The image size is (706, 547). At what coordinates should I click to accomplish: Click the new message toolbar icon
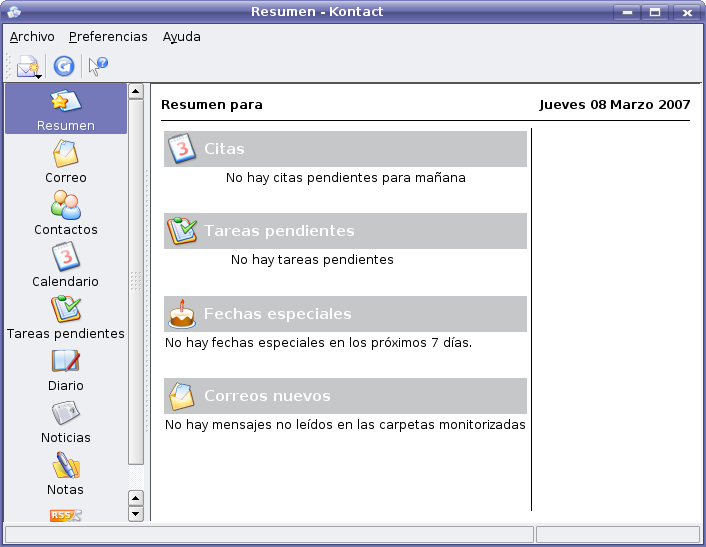click(27, 66)
